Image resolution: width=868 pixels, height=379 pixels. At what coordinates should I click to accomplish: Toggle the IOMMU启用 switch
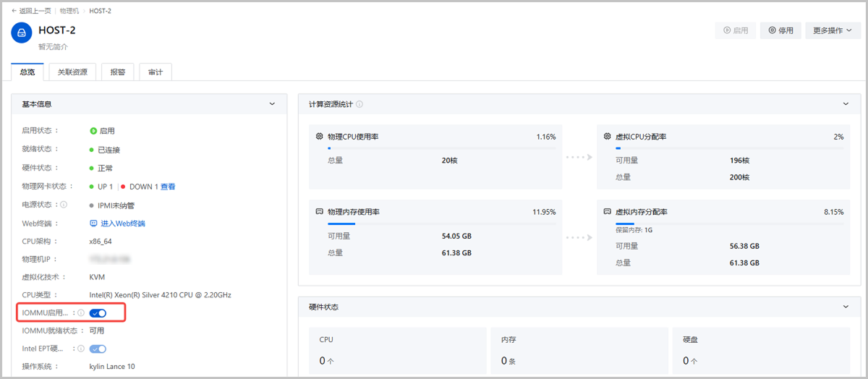[x=98, y=313]
